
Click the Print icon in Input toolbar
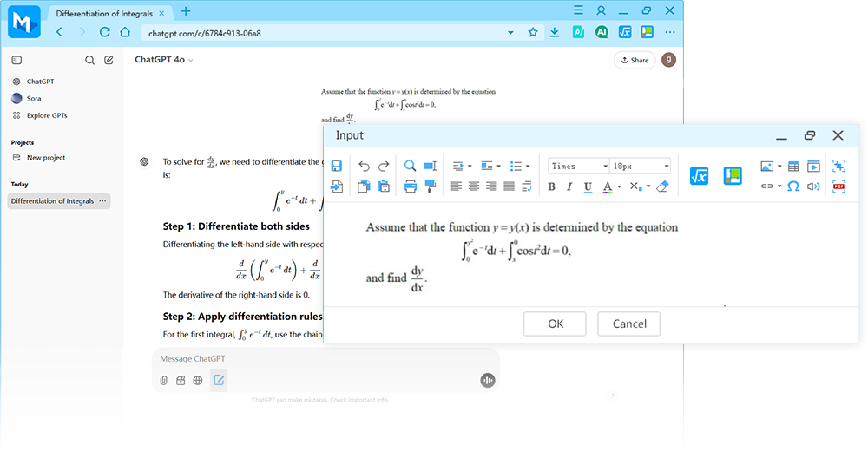(411, 186)
